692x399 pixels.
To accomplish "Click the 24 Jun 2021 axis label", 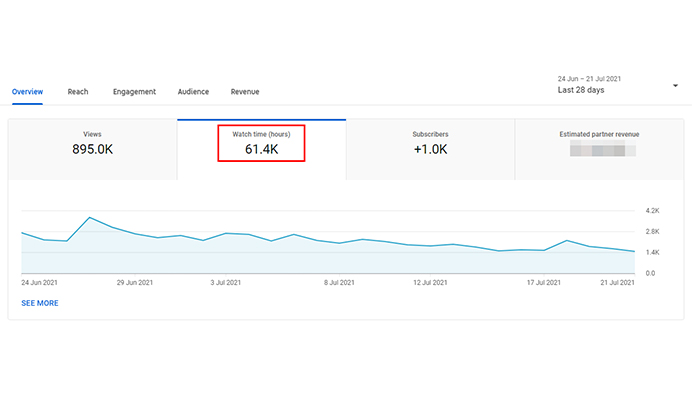I will (x=39, y=282).
